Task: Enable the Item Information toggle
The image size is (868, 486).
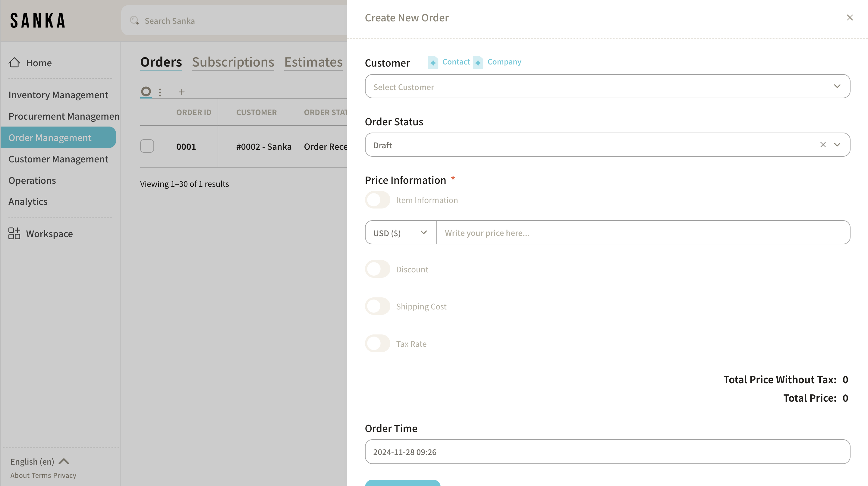Action: point(377,200)
